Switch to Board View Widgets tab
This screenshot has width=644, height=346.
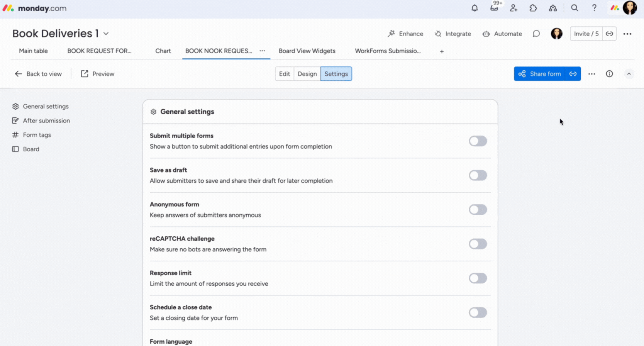[x=307, y=51]
